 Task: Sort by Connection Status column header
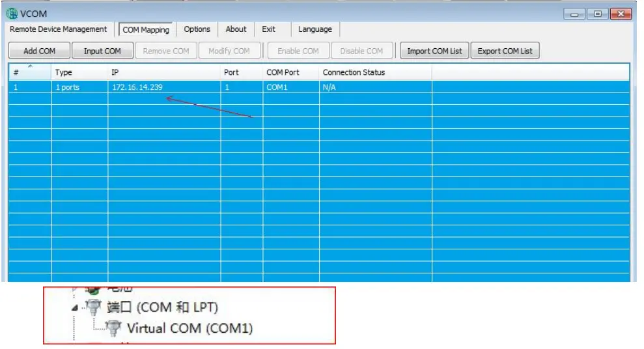(x=375, y=72)
